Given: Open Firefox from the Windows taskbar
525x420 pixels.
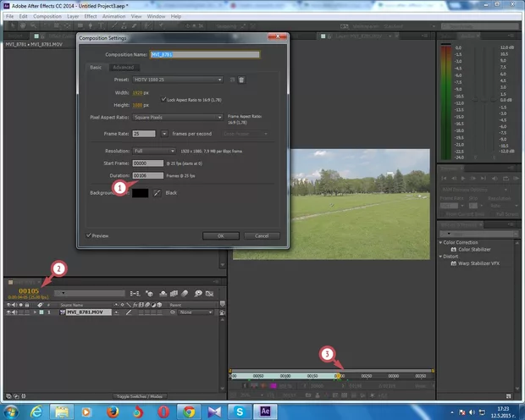Looking at the screenshot, I should [x=115, y=411].
